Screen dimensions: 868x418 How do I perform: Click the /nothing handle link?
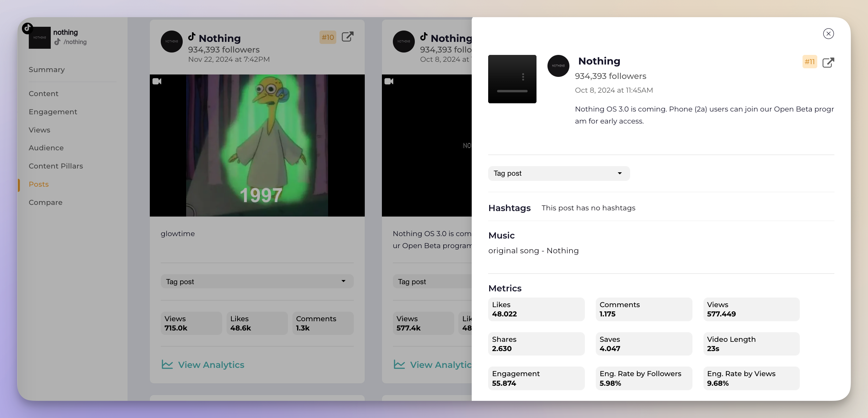(75, 42)
